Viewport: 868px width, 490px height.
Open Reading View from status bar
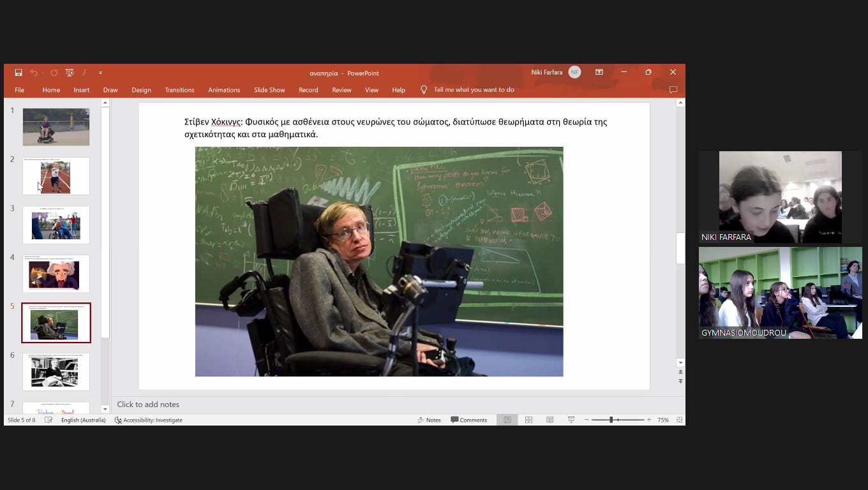click(550, 420)
